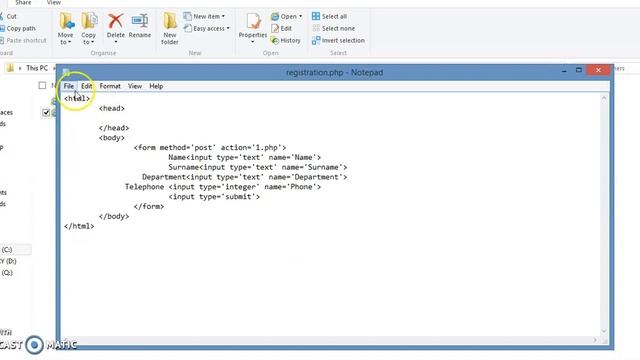Viewport: 640px width, 360px height.
Task: Expand the Move to dropdown arrow
Action: [69, 42]
